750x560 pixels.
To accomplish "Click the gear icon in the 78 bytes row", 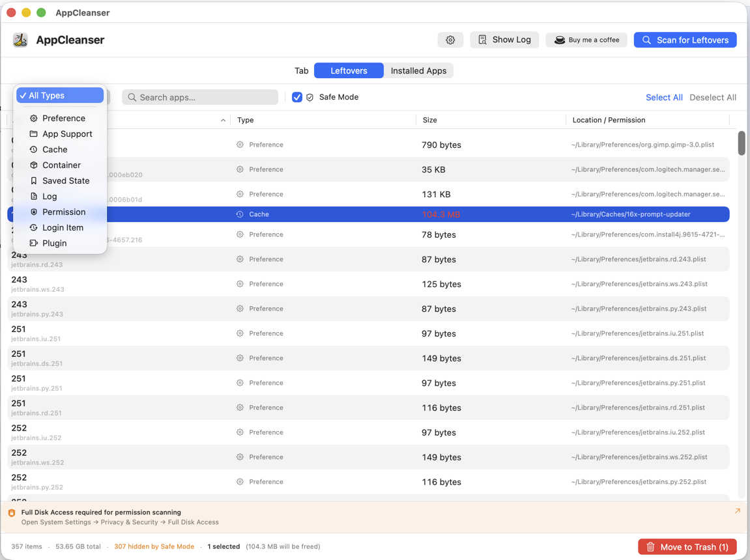I will (x=240, y=234).
